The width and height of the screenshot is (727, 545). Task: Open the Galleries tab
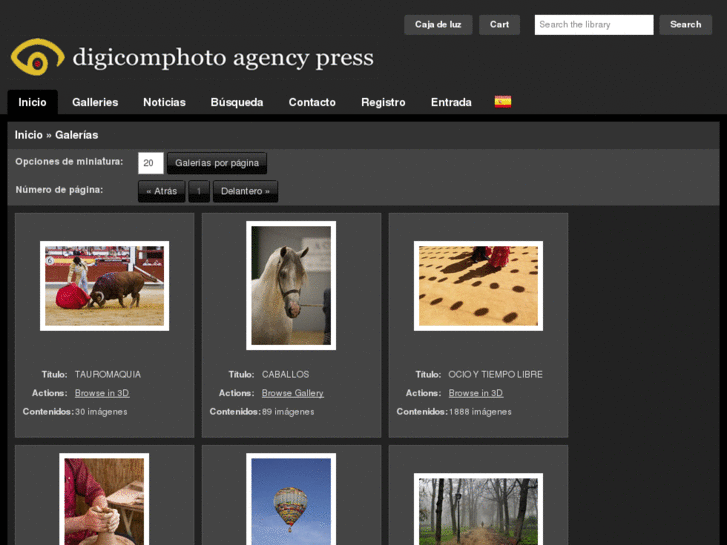point(95,102)
